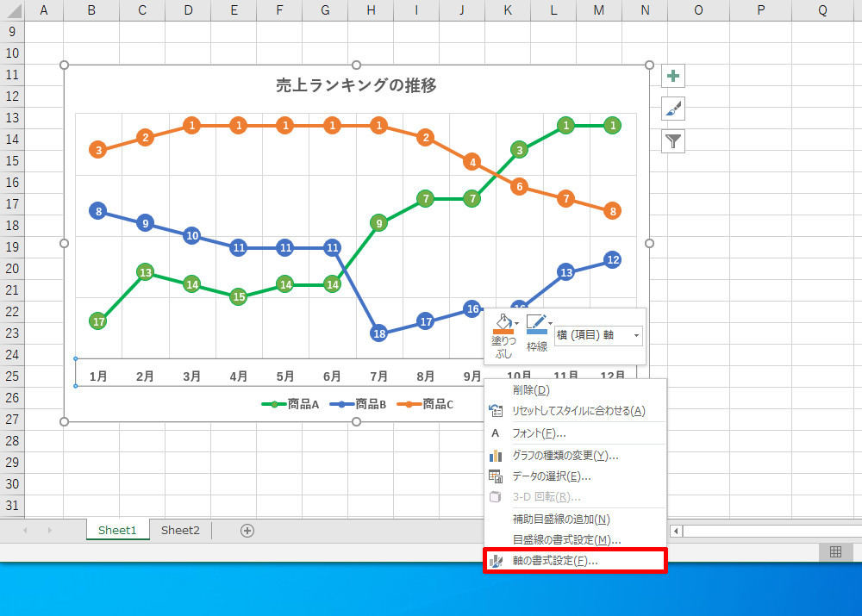Viewport: 862px width, 616px height.
Task: Click the chart's top-right resize handle
Action: (x=649, y=65)
